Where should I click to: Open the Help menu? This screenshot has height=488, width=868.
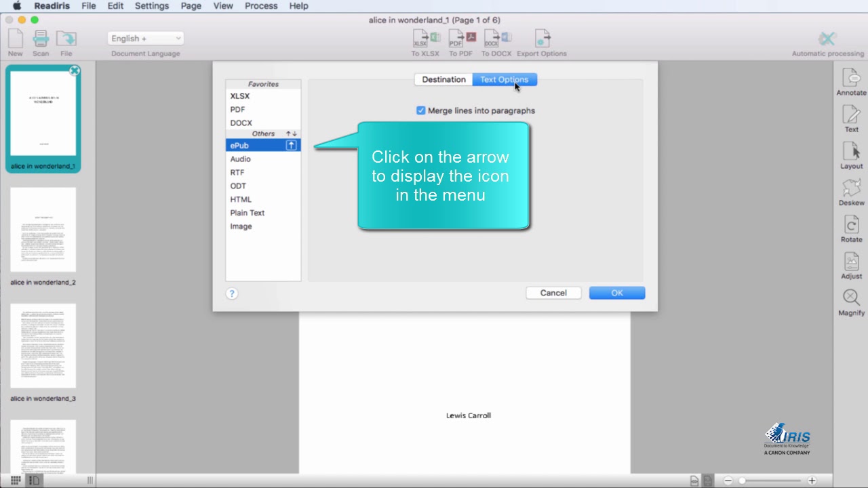tap(299, 5)
